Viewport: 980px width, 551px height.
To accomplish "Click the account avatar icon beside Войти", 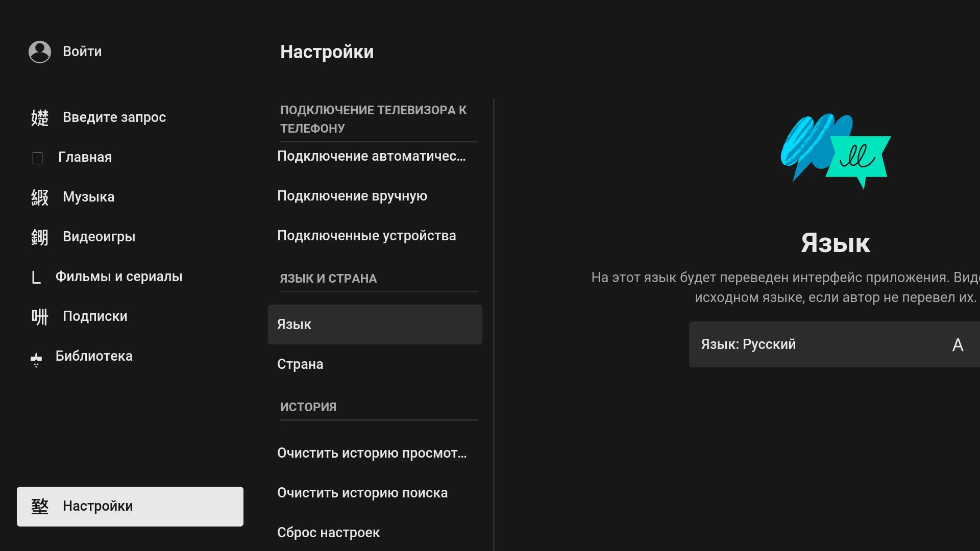I will click(40, 52).
